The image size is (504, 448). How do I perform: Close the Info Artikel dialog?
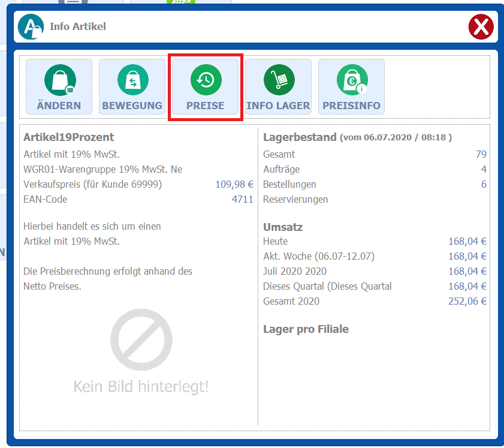[x=481, y=27]
